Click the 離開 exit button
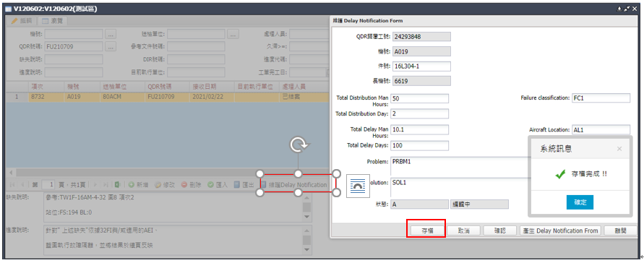 pyautogui.click(x=621, y=230)
